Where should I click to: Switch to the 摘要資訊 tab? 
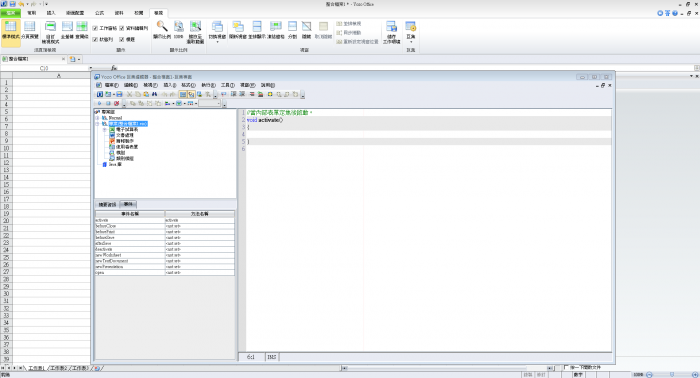click(x=107, y=204)
